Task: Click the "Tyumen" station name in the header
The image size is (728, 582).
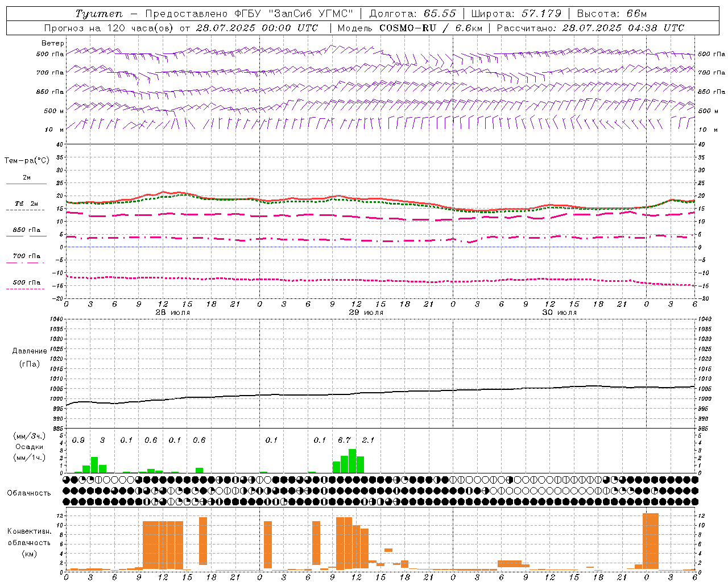Action: 99,14
